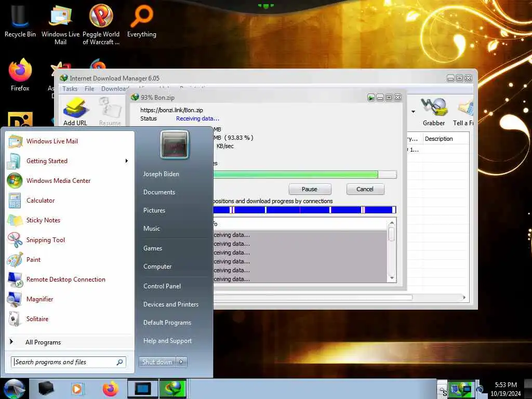The image size is (532, 399).
Task: Open the Tasks menu in IDM
Action: click(70, 89)
